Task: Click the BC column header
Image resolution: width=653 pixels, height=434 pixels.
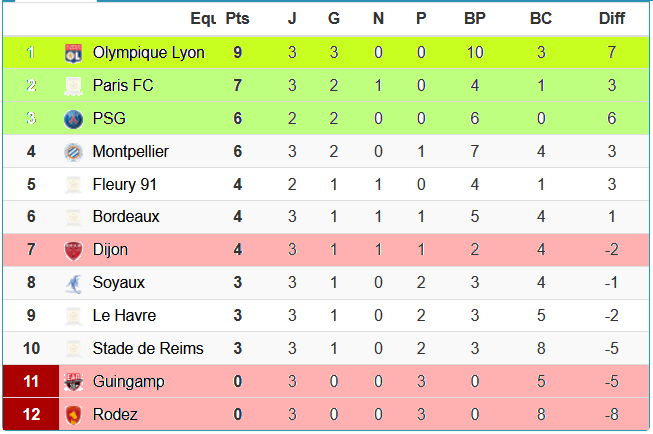Action: (x=541, y=19)
